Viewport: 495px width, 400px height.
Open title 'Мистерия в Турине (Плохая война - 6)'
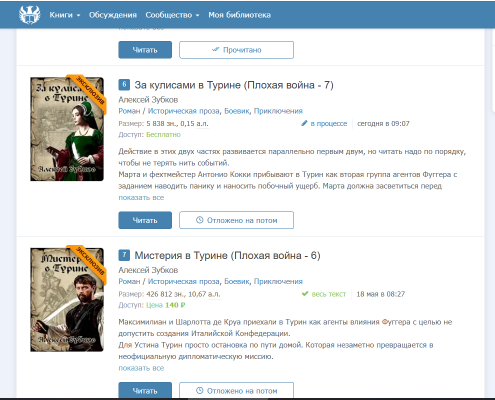[227, 256]
